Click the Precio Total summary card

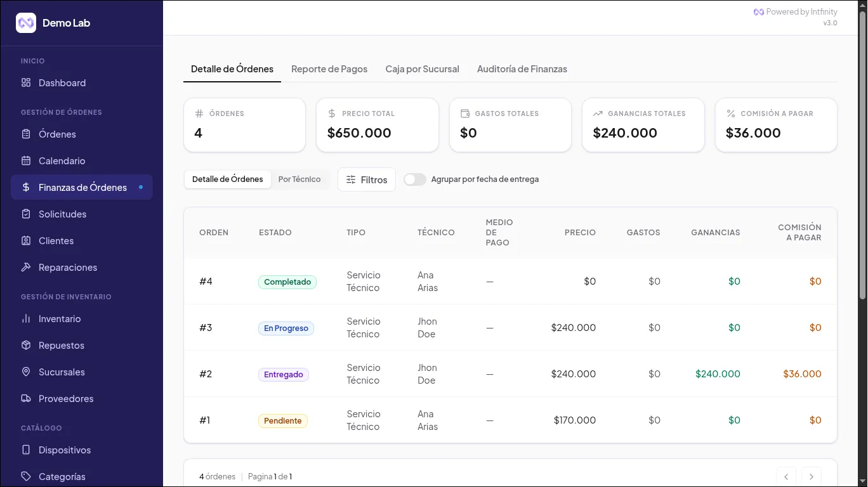coord(378,125)
